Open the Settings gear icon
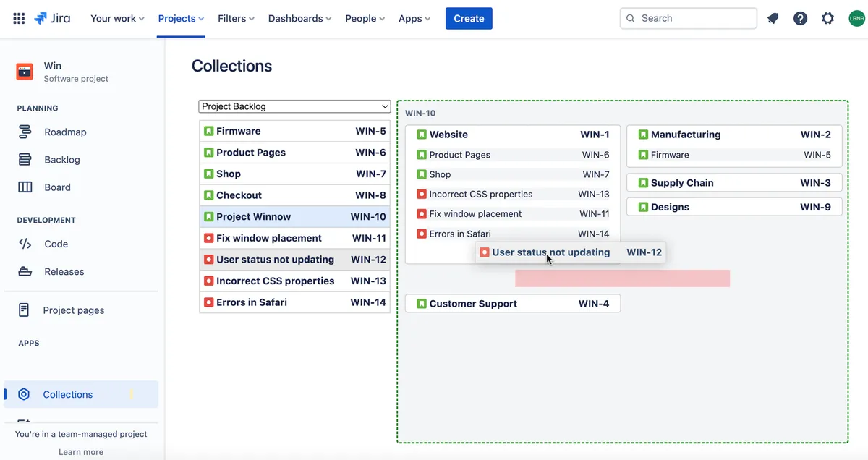This screenshot has width=868, height=460. pos(827,18)
